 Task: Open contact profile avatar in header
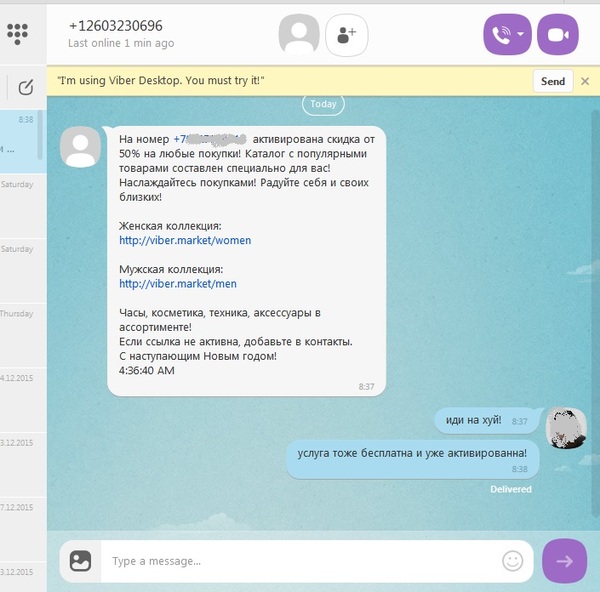298,34
